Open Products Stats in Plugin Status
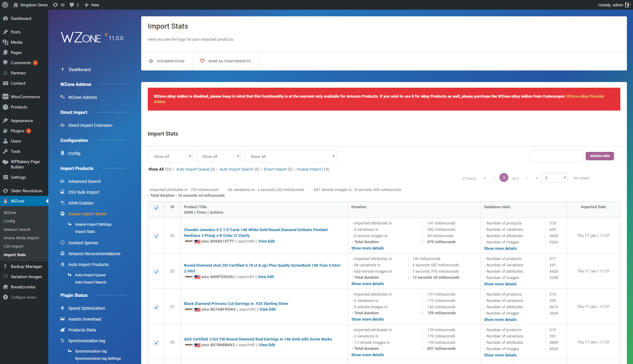This screenshot has height=364, width=633. [x=82, y=330]
